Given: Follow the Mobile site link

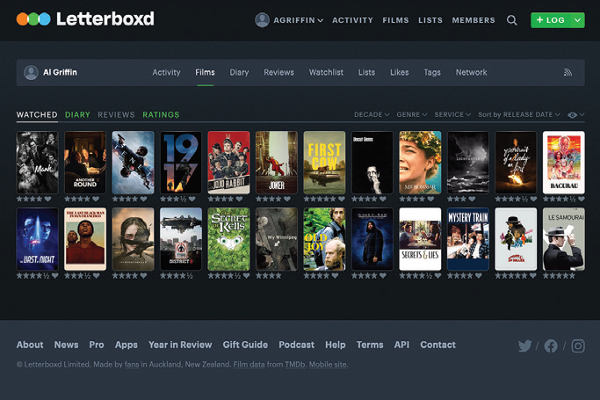Looking at the screenshot, I should point(328,364).
